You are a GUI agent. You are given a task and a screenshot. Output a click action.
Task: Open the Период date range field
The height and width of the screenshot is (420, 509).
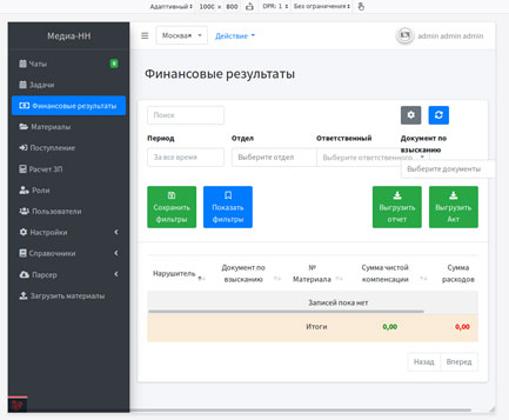click(186, 157)
